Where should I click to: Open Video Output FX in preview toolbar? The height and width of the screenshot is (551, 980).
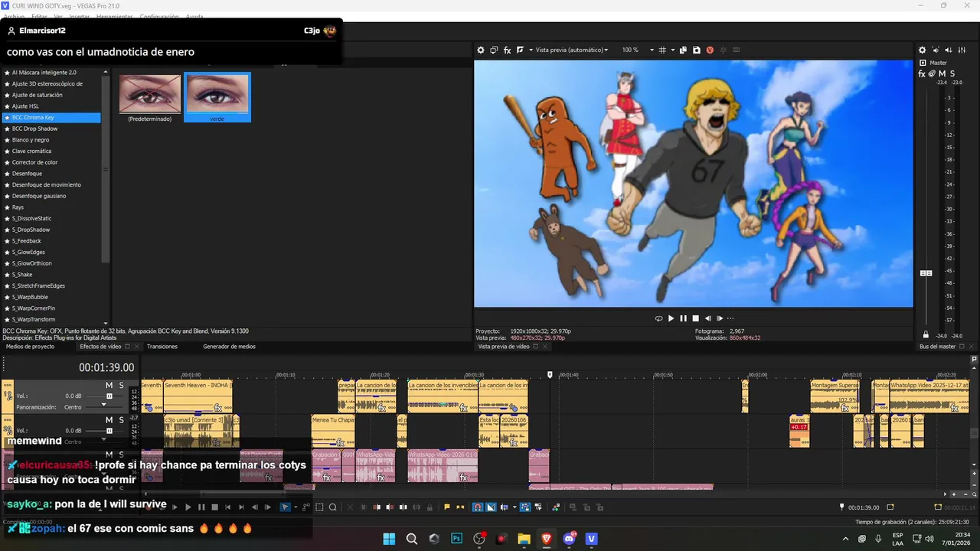click(x=507, y=50)
